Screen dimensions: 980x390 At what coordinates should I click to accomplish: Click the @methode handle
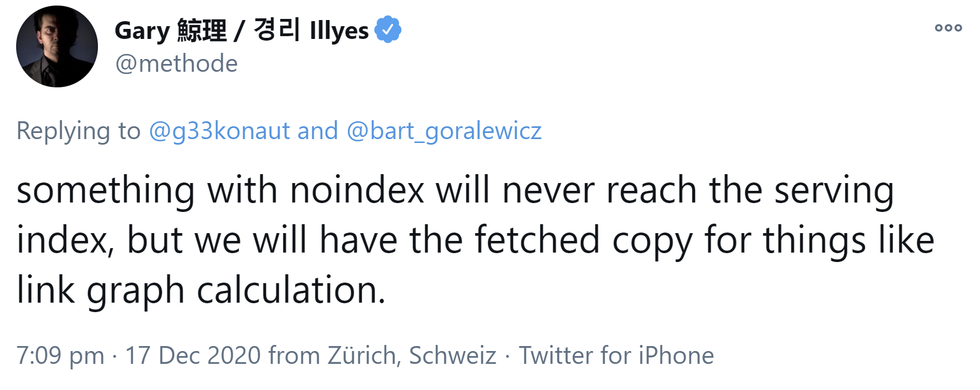(x=175, y=63)
